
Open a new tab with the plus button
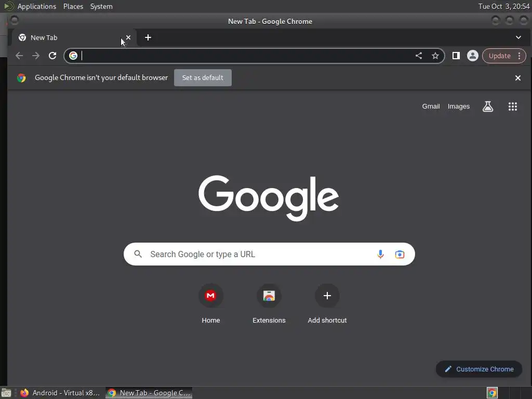[x=148, y=37]
